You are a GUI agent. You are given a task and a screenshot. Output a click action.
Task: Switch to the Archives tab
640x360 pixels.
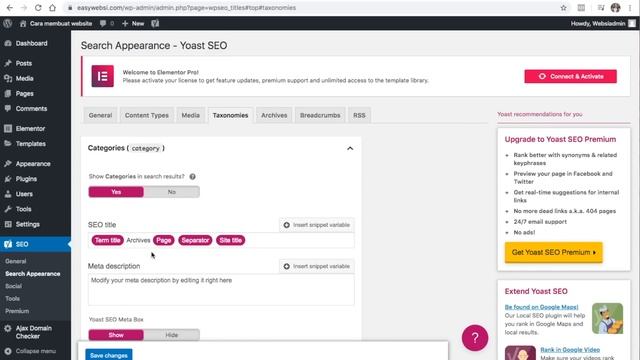point(274,116)
